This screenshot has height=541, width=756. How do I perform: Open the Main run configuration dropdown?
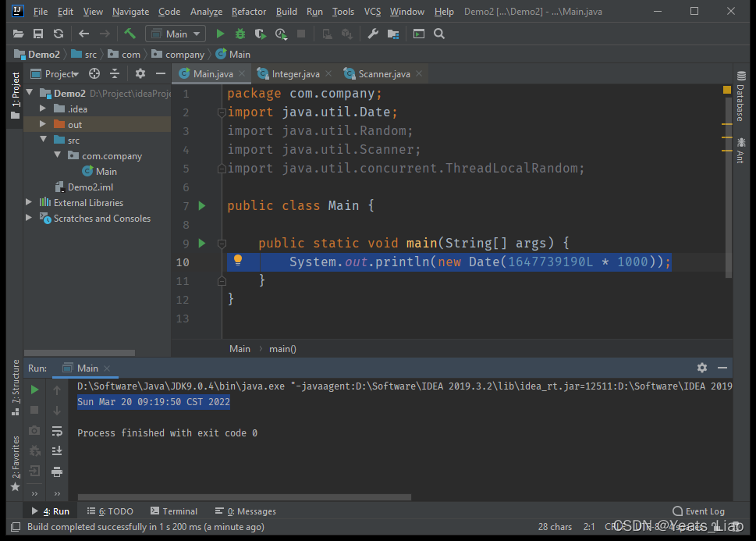point(176,34)
